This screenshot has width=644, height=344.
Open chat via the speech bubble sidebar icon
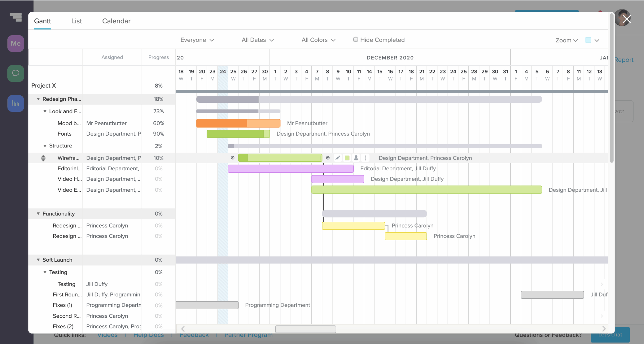pyautogui.click(x=15, y=73)
